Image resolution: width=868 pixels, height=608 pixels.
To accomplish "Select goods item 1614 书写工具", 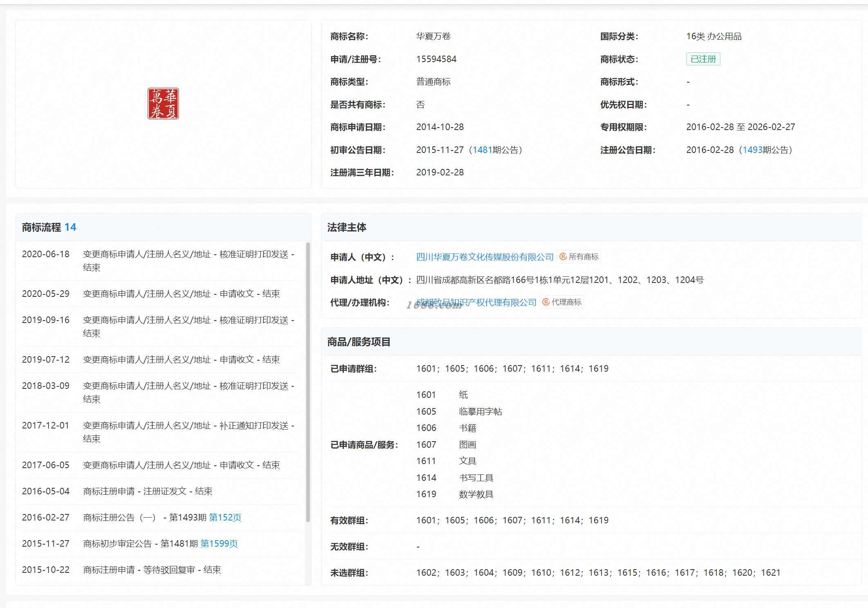I will click(x=455, y=478).
